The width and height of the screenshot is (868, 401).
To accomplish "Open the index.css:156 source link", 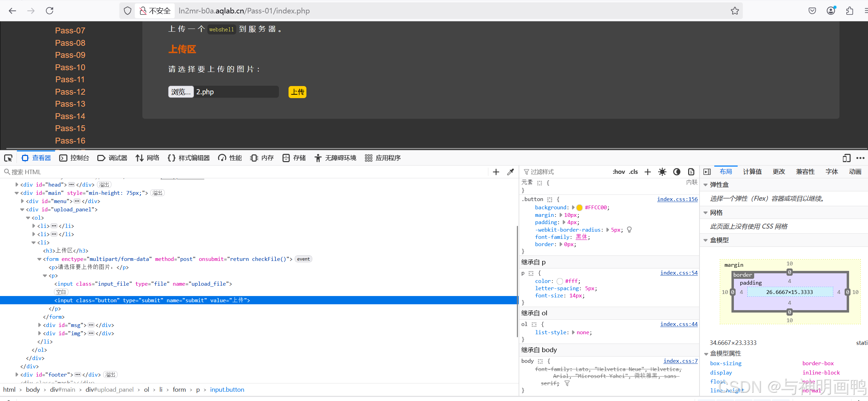I will pos(677,199).
